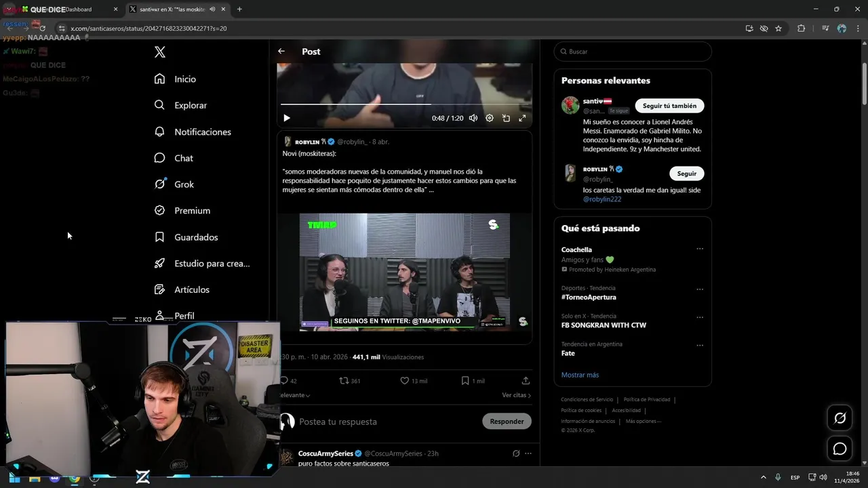
Task: Share the post with the share icon
Action: (526, 381)
